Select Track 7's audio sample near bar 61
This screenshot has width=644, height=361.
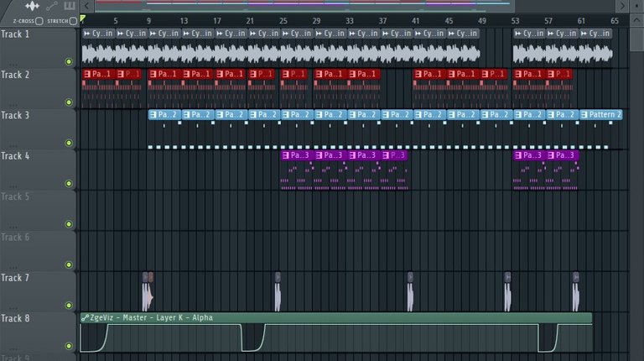click(576, 291)
